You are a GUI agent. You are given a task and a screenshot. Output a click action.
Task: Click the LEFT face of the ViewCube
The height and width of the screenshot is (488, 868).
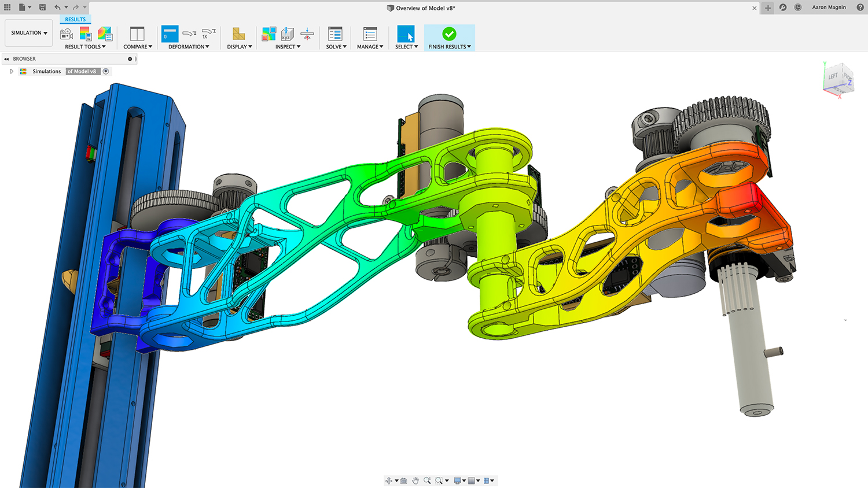tap(833, 76)
